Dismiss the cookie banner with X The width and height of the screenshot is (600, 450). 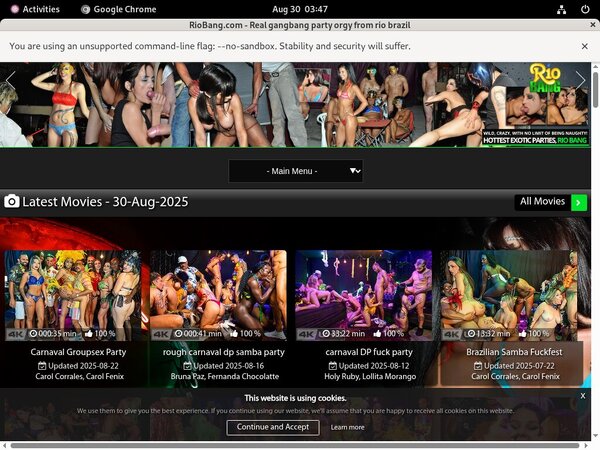click(583, 396)
